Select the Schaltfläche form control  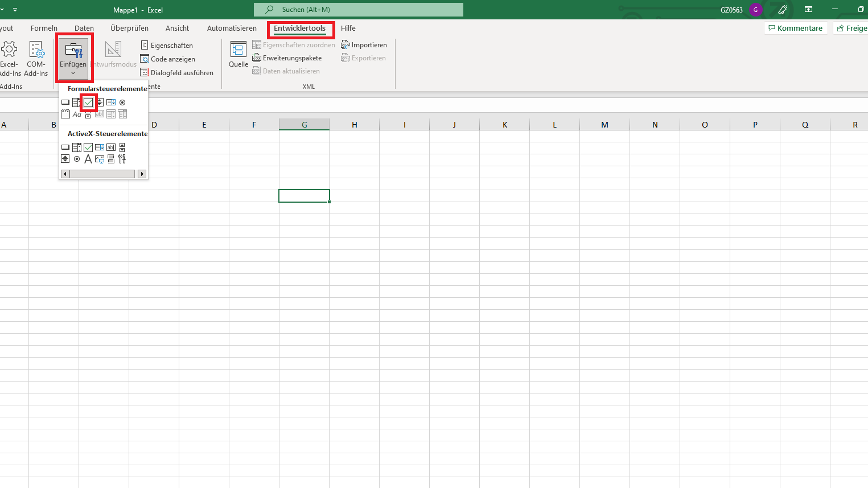(65, 102)
